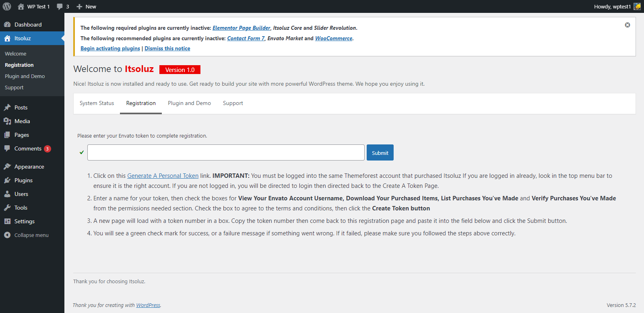This screenshot has height=313, width=644.
Task: Select Welcome in the Itsoluz submenu
Action: [x=16, y=54]
